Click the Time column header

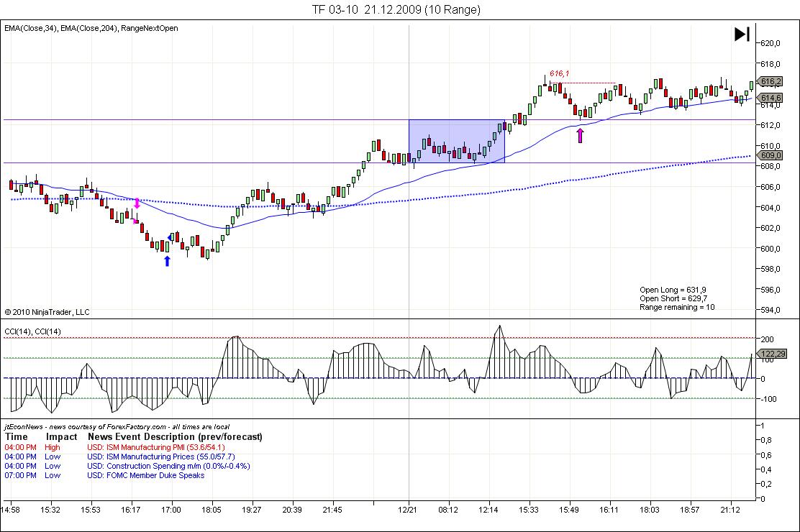17,436
